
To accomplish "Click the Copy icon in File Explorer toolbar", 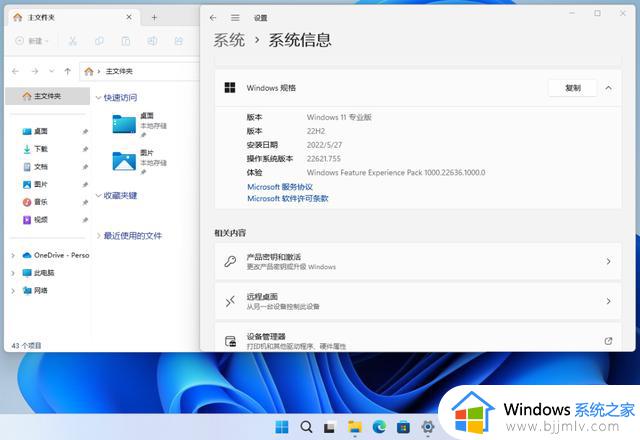I will pos(99,41).
